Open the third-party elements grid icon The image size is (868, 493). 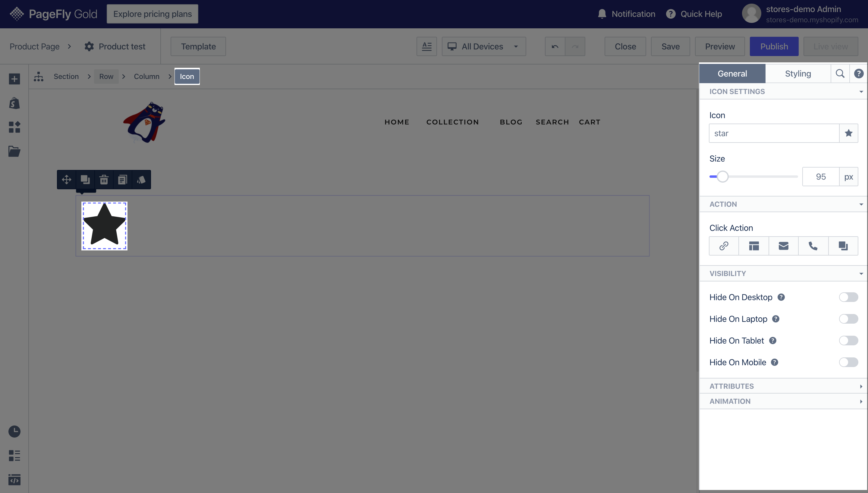tap(14, 127)
